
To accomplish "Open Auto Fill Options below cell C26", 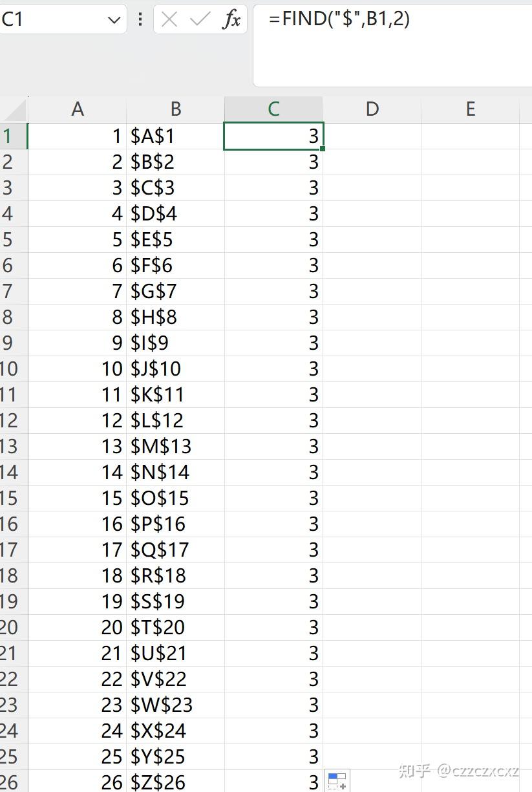I will [x=337, y=781].
